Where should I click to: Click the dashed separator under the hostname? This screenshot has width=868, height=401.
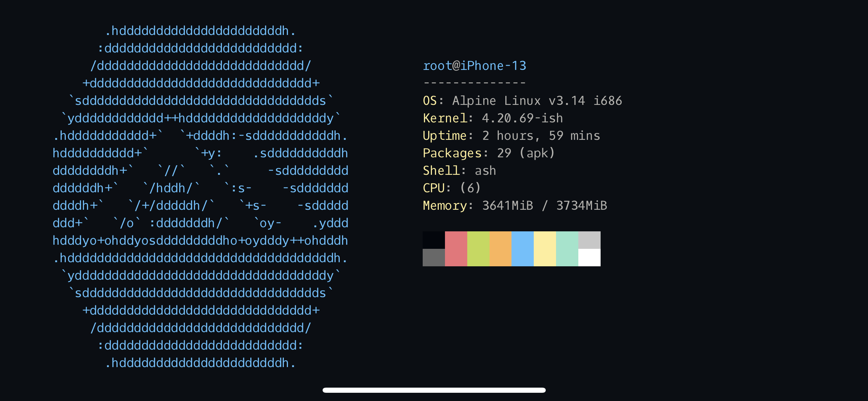(x=474, y=83)
